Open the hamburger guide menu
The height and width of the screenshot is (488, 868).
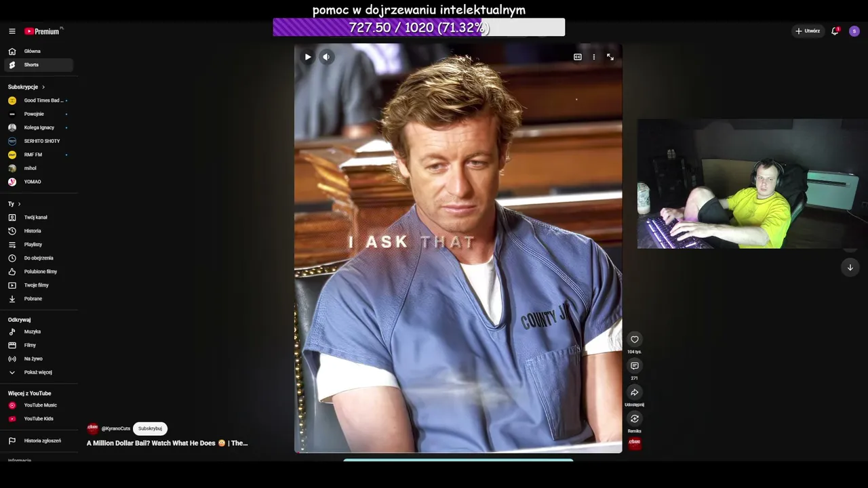[x=12, y=31]
